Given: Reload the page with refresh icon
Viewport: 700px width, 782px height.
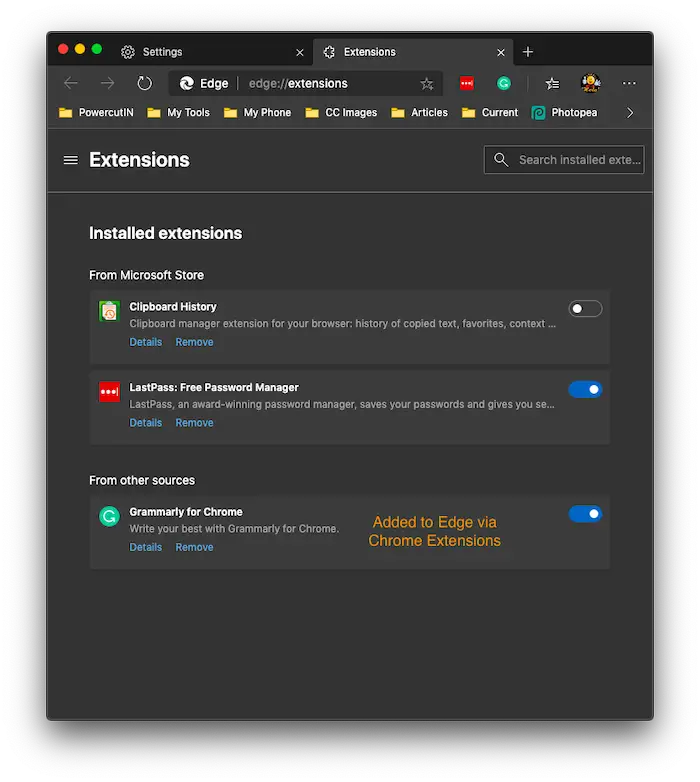Looking at the screenshot, I should pos(145,83).
